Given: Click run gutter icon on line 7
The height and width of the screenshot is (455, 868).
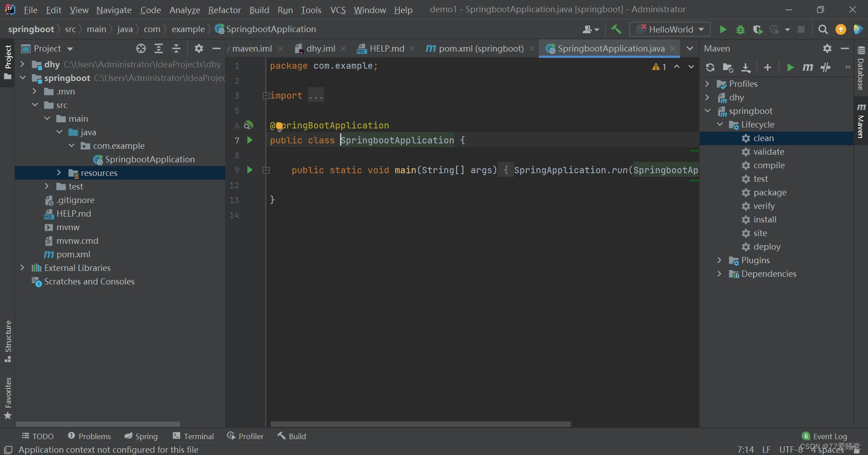Looking at the screenshot, I should pos(250,140).
